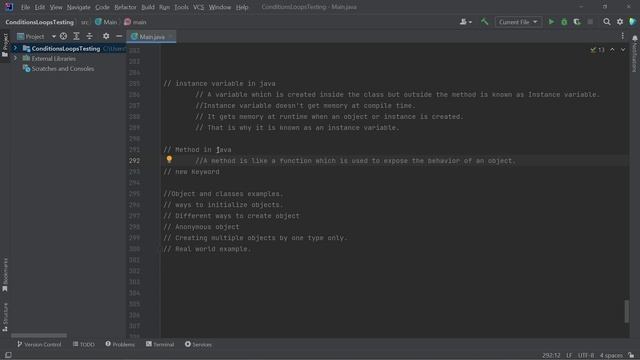This screenshot has height=360, width=640.
Task: Expand the ConditionsLoopsTesting project node
Action: [15, 48]
